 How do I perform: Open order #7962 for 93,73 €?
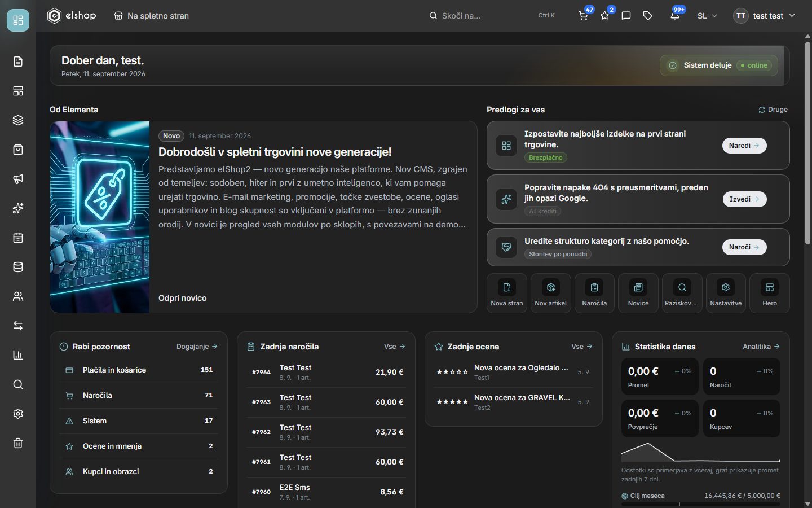click(x=326, y=432)
